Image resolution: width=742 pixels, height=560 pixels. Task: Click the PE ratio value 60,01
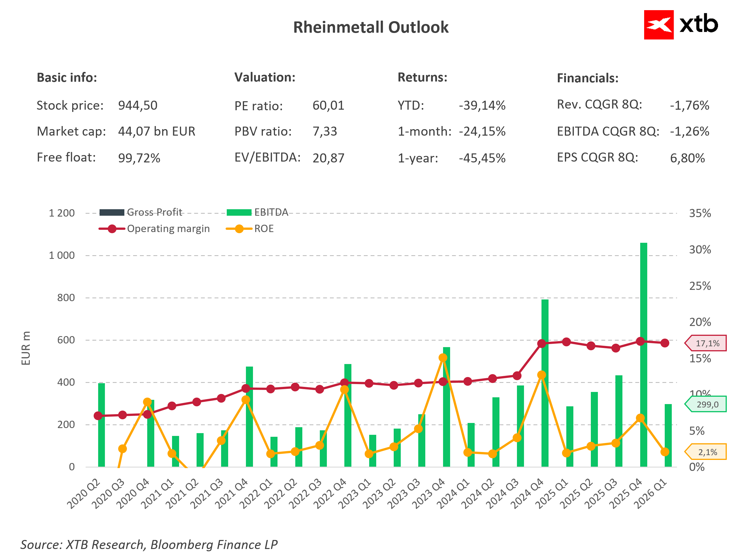click(328, 105)
